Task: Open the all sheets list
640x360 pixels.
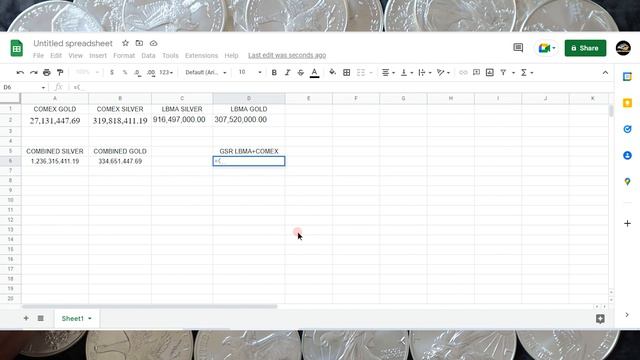Action: (x=40, y=318)
